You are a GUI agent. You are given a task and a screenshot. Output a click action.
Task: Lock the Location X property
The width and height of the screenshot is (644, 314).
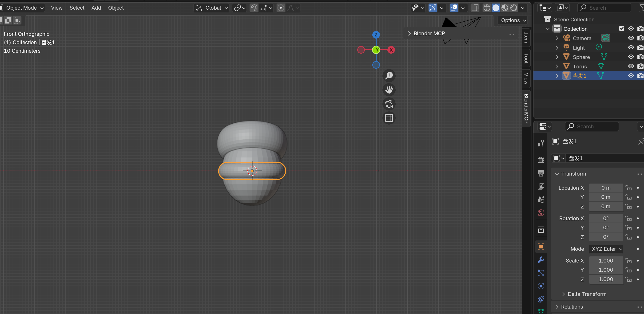click(628, 188)
